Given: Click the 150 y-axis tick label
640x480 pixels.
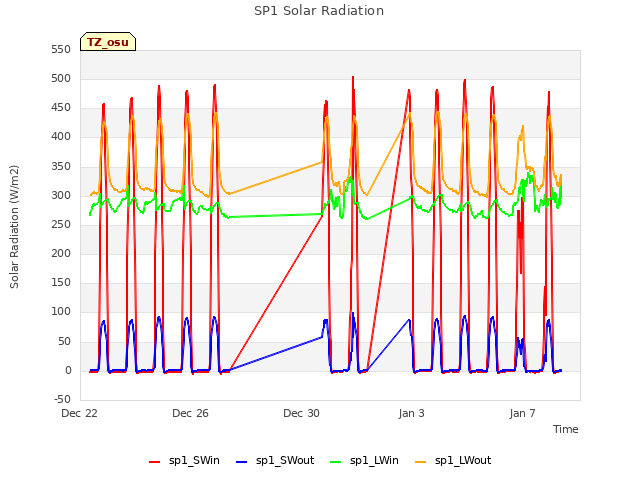Looking at the screenshot, I should (61, 282).
